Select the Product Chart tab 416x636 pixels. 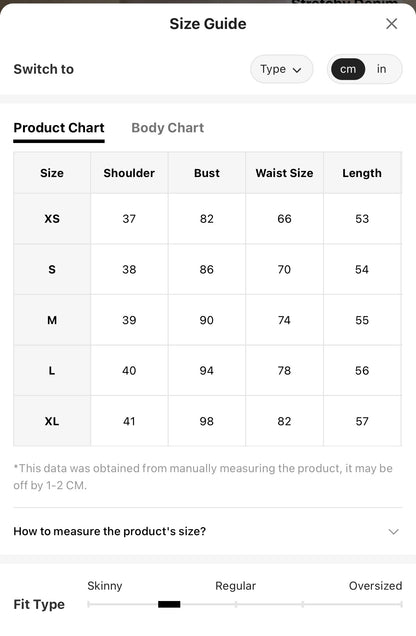(x=59, y=128)
